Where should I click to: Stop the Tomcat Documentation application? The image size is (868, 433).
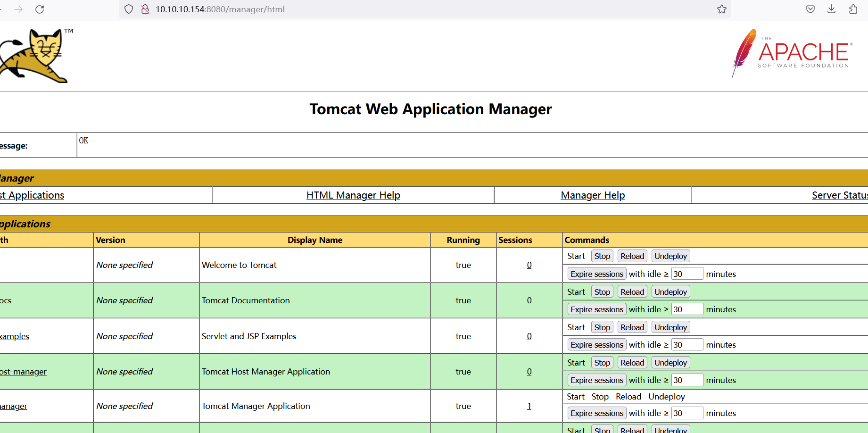pos(602,292)
